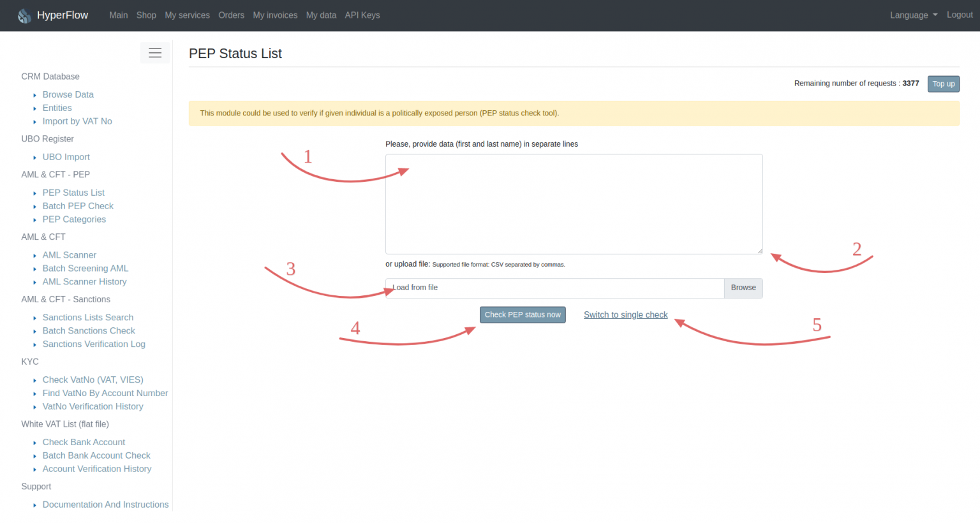980x523 pixels.
Task: Click the Load from file field
Action: point(554,288)
